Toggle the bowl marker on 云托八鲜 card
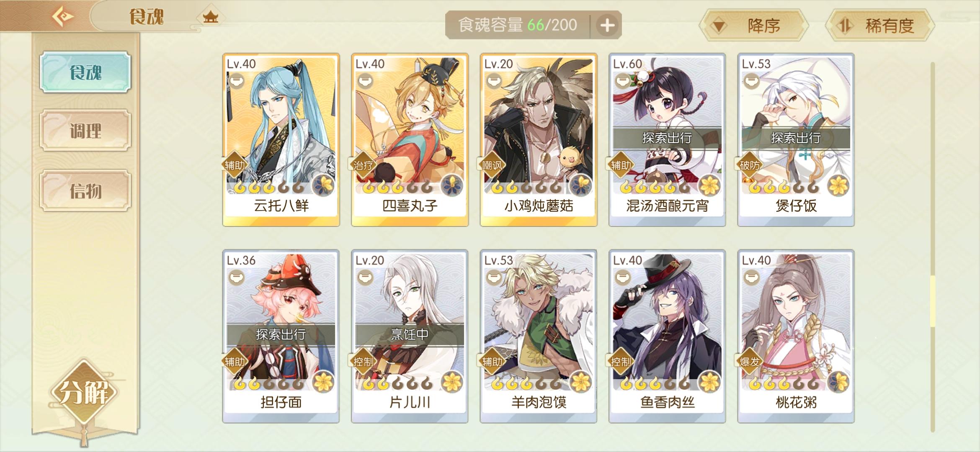 236,80
